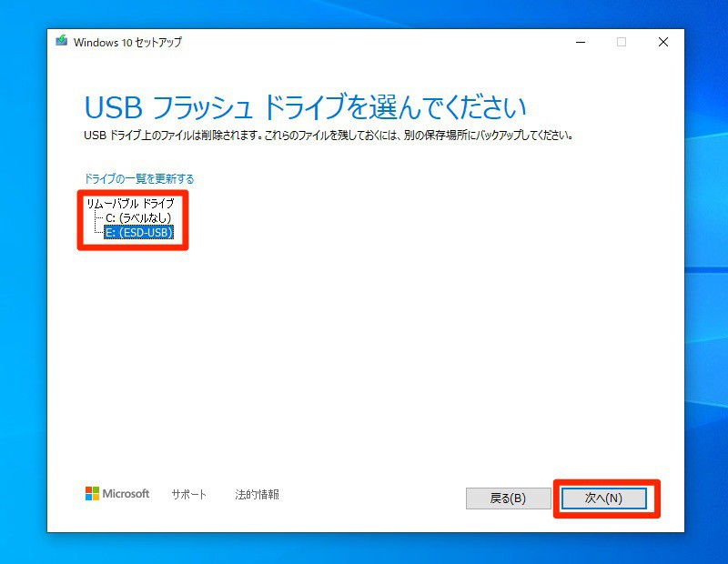This screenshot has height=564, width=728.
Task: Minimize the Windows 10 setup window
Action: point(581,42)
